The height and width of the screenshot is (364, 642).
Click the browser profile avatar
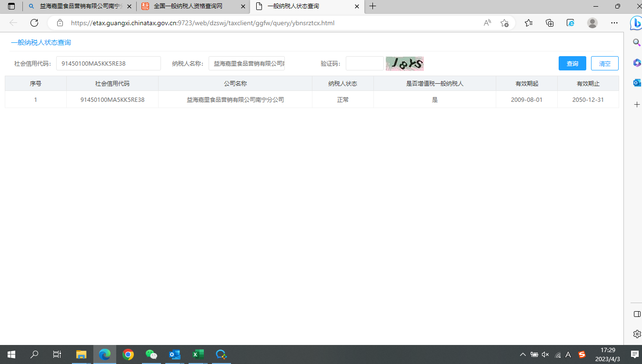click(592, 23)
